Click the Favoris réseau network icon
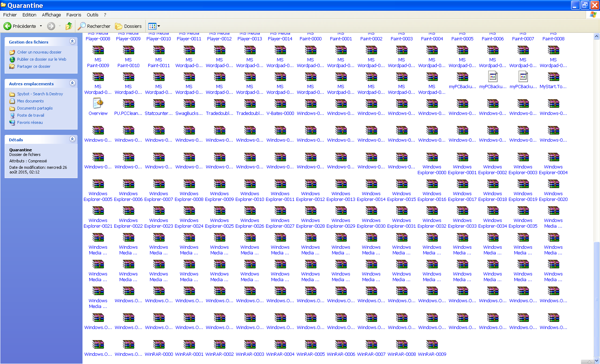This screenshot has height=364, width=600. tap(12, 122)
